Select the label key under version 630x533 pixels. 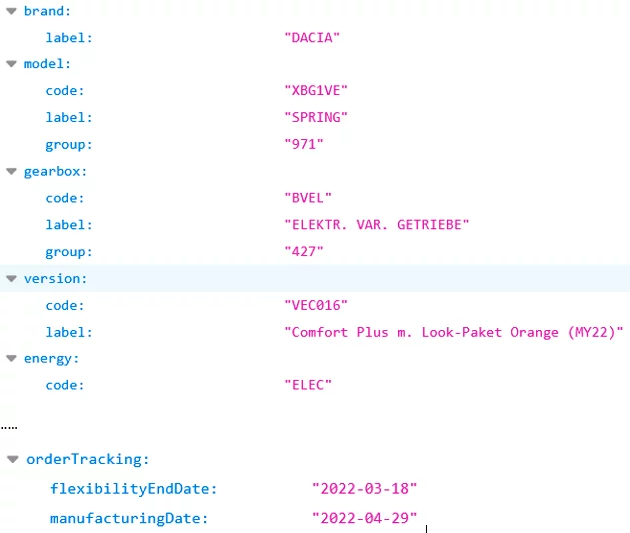[69, 332]
